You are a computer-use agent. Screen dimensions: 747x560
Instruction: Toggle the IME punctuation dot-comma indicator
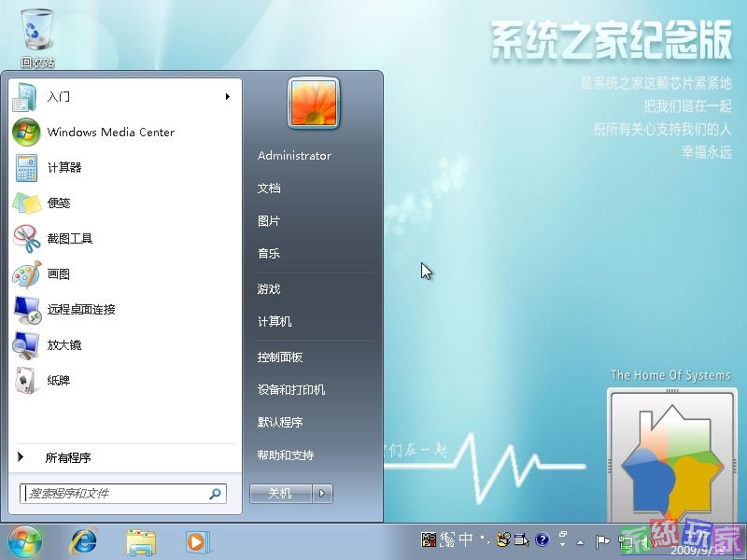(x=485, y=539)
